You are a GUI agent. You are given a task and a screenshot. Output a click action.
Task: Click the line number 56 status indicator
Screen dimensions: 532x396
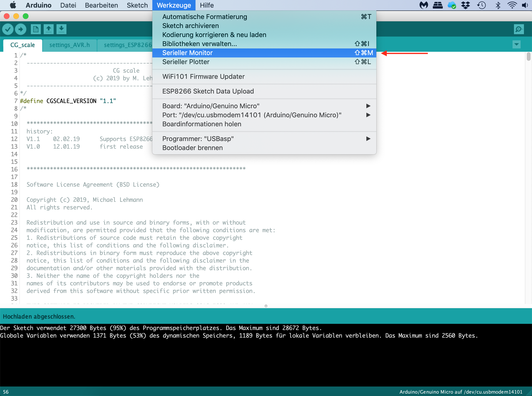pos(6,392)
